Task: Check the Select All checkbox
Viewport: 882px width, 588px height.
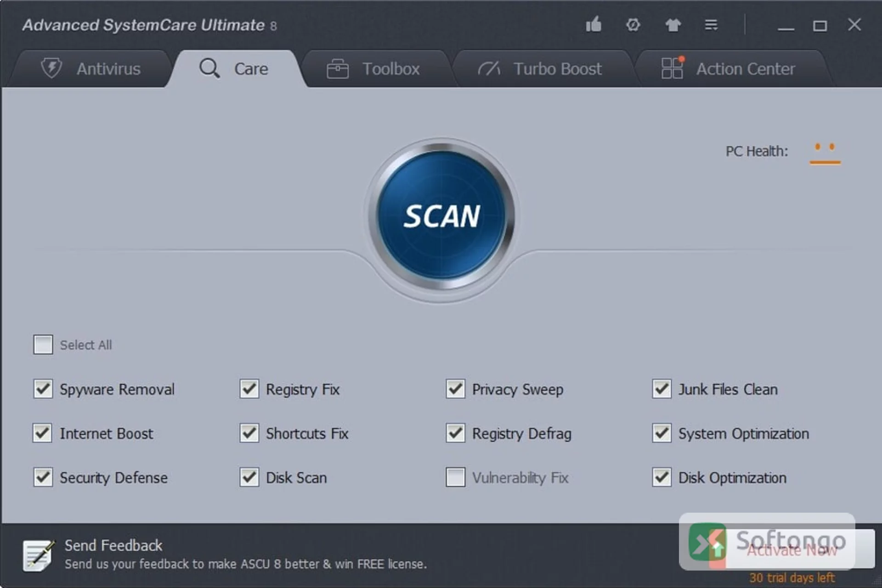Action: pos(43,345)
